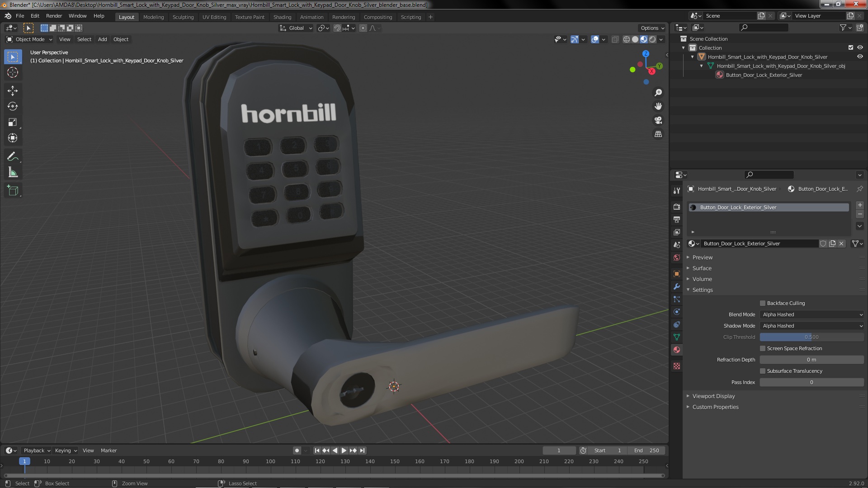Open the viewport Add menu
Screen dimensions: 868x488
coord(103,39)
